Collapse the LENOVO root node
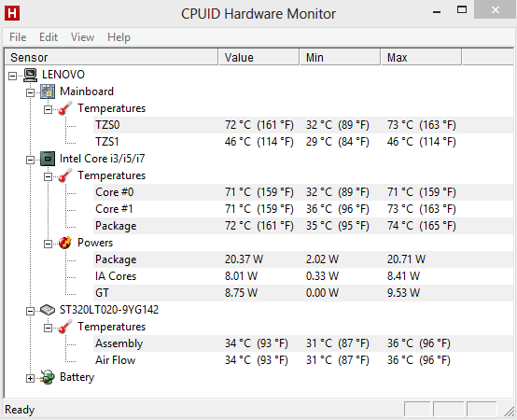The image size is (517, 420). 12,77
